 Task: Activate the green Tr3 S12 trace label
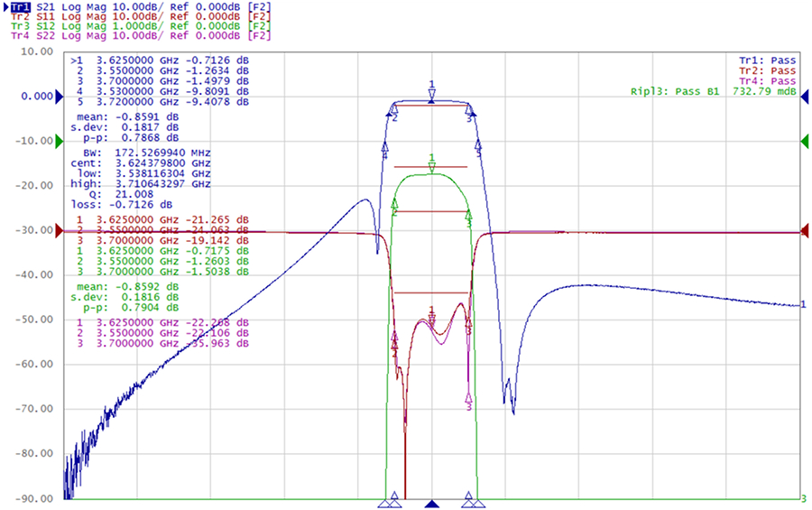20,26
